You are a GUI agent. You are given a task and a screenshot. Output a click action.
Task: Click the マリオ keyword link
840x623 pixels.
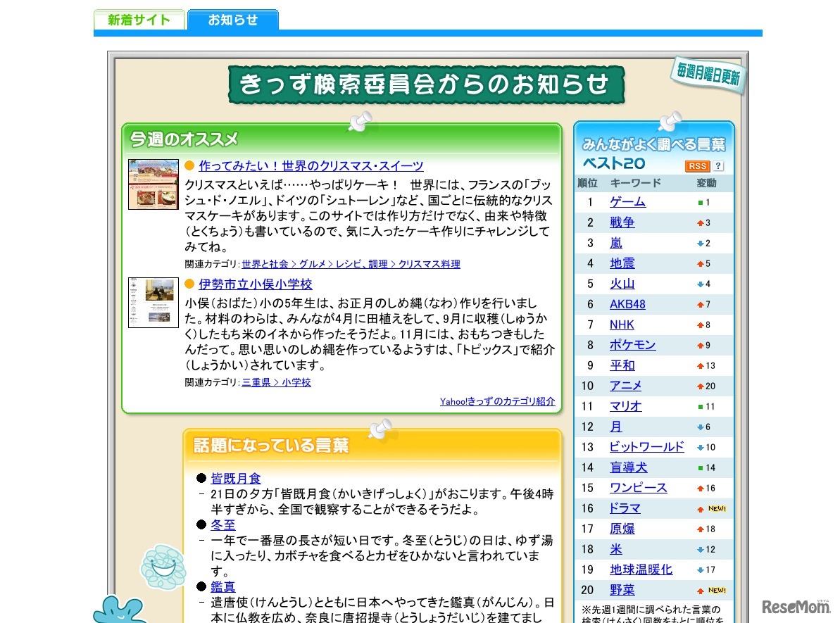[626, 406]
